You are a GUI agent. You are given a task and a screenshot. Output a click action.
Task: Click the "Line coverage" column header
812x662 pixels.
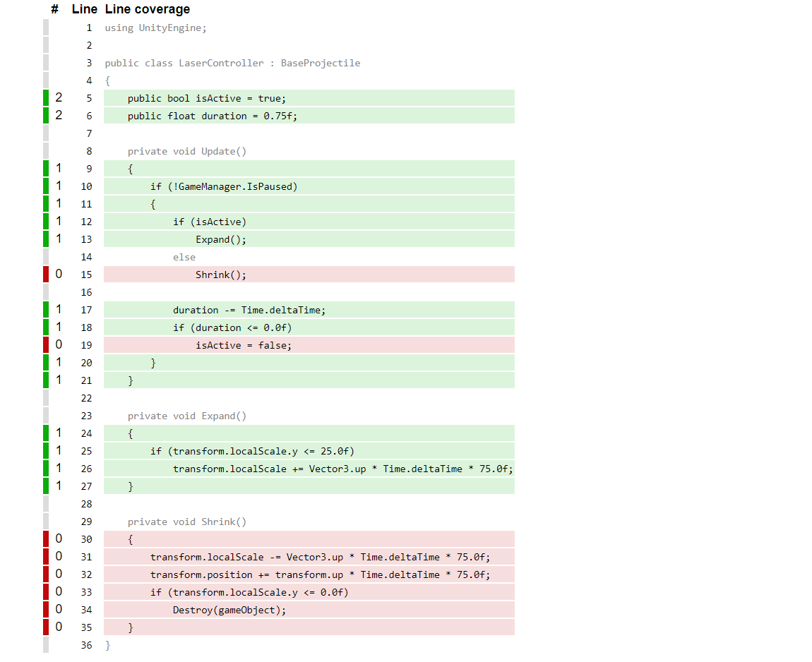pyautogui.click(x=147, y=9)
